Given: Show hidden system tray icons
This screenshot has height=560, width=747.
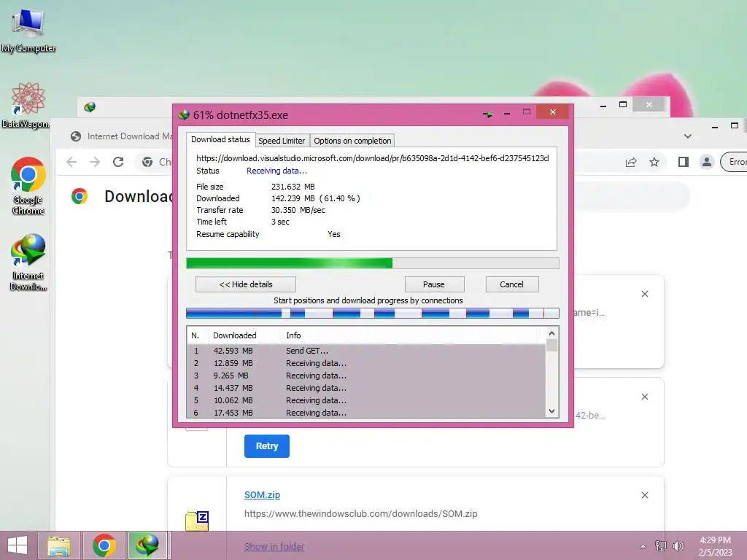Looking at the screenshot, I should coord(643,546).
